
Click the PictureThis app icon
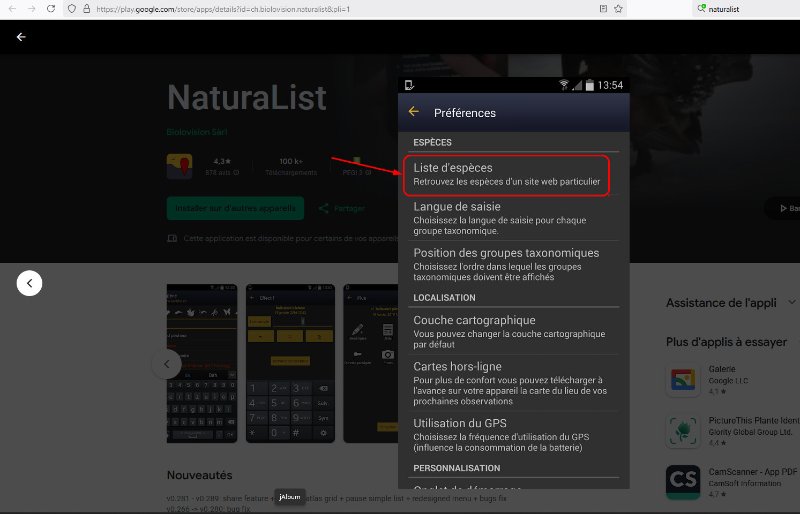click(683, 431)
